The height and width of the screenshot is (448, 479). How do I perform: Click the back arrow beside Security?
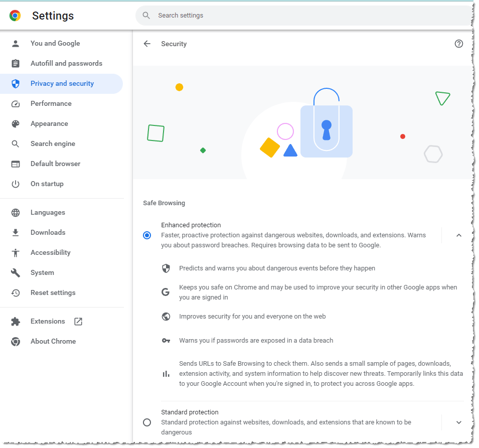click(147, 44)
